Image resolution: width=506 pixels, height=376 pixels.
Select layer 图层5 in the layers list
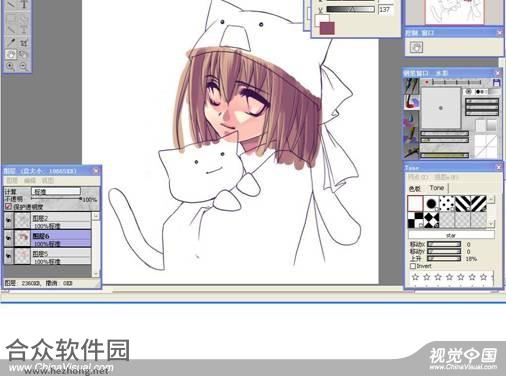(61, 256)
